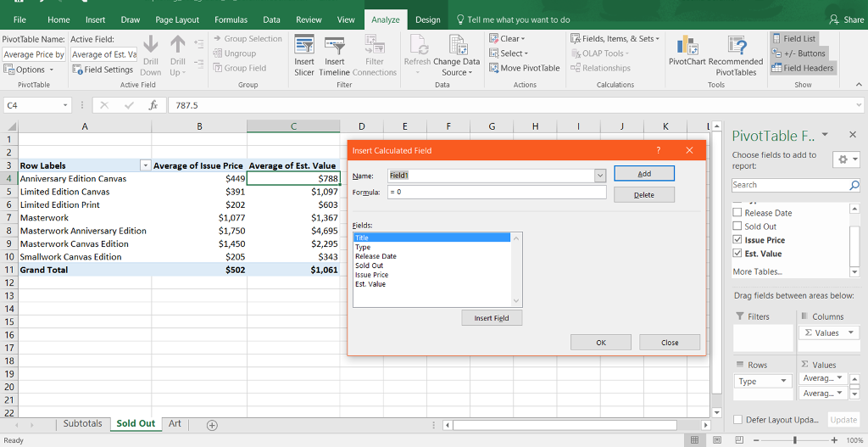
Task: Click the Insert Slicer icon
Action: click(x=303, y=48)
